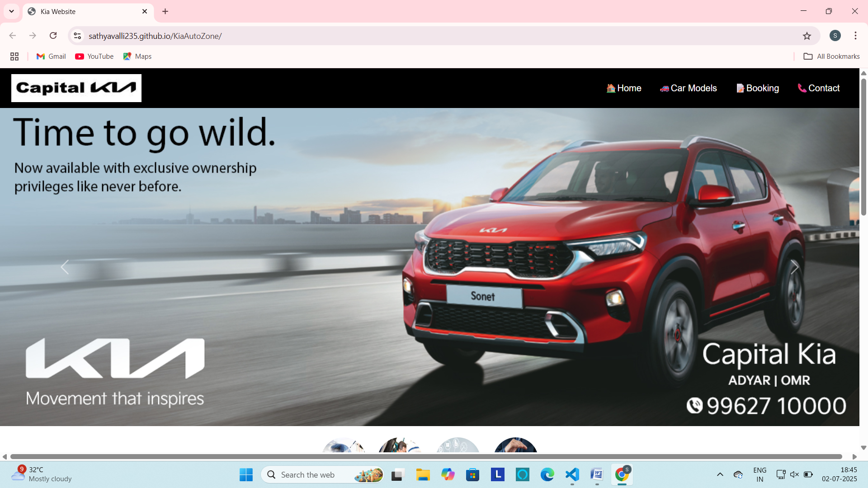This screenshot has width=868, height=488.
Task: Launch File Explorer from the taskbar
Action: tap(423, 475)
